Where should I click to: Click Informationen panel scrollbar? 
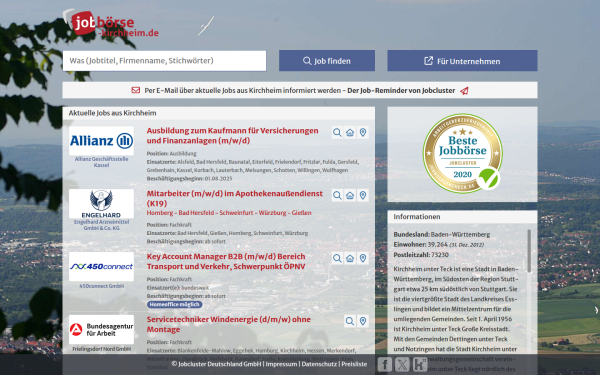[x=529, y=251]
